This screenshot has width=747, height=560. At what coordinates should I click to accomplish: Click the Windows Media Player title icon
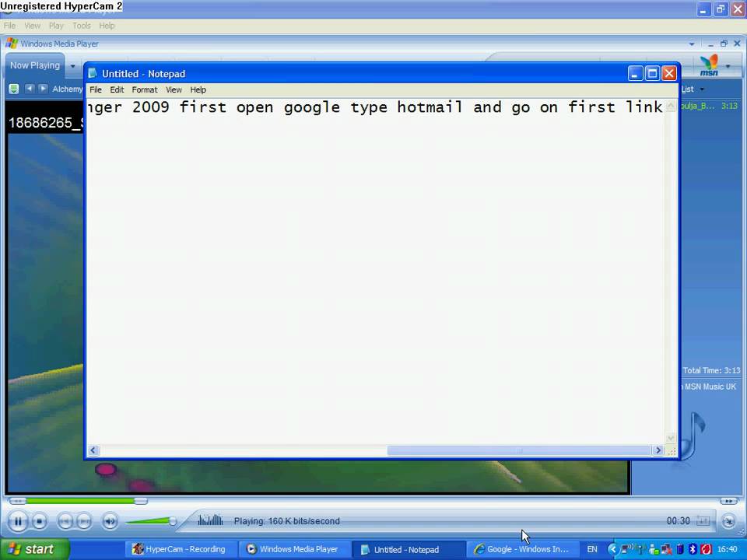click(x=12, y=44)
